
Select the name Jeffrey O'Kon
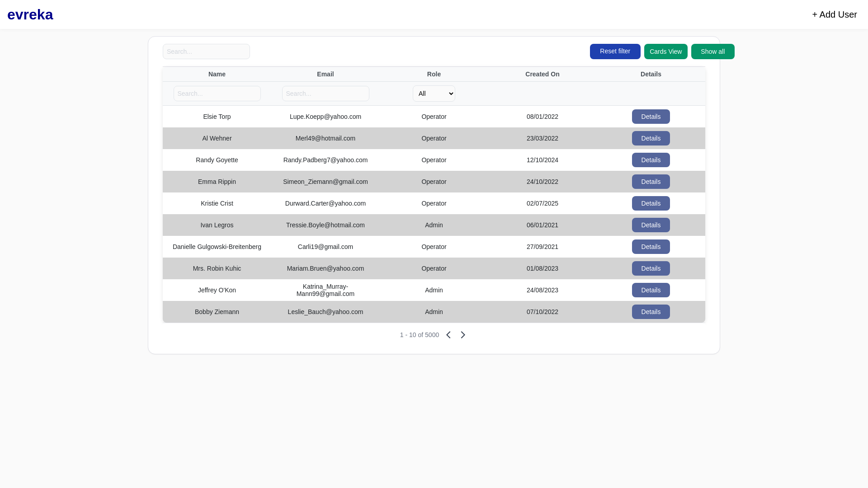click(217, 290)
